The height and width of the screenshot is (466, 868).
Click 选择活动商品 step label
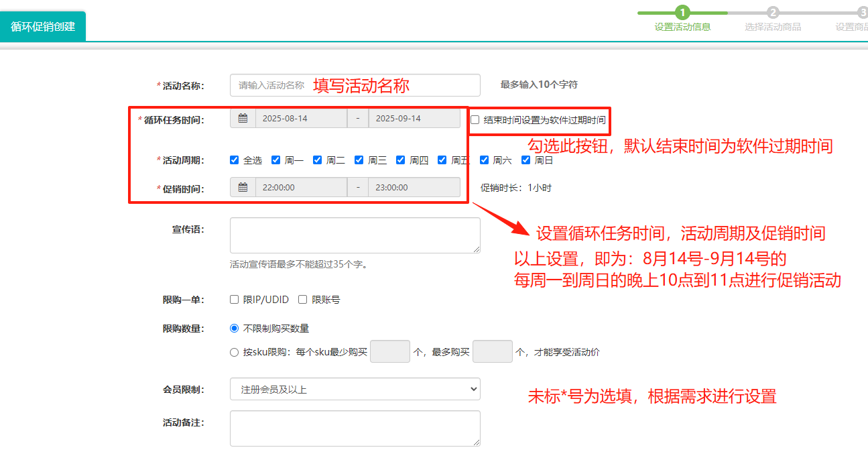[x=773, y=27]
